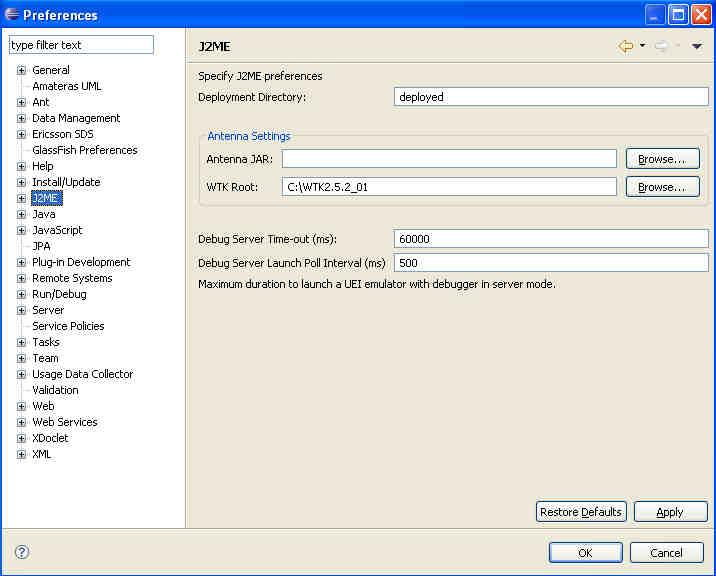Click the forward navigation arrow icon
This screenshot has width=716, height=576.
(661, 46)
